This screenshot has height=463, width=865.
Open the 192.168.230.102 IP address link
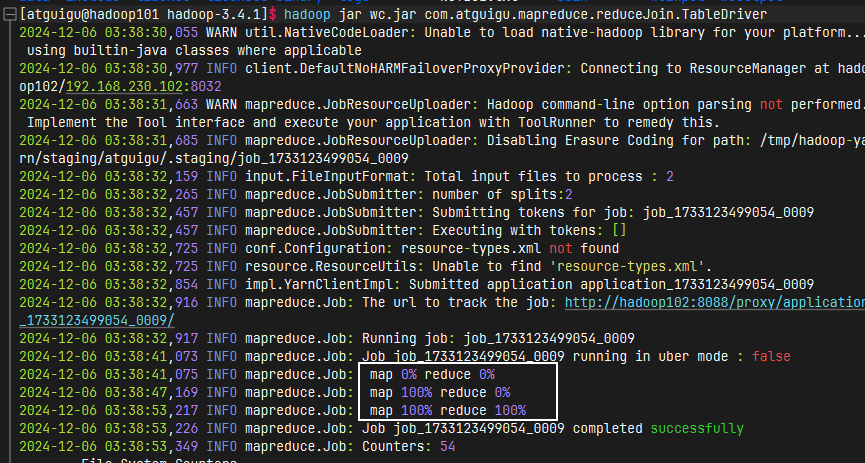pos(124,87)
